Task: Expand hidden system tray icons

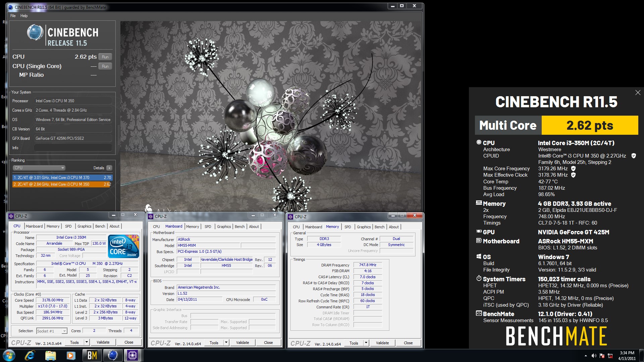Action: tap(586, 356)
